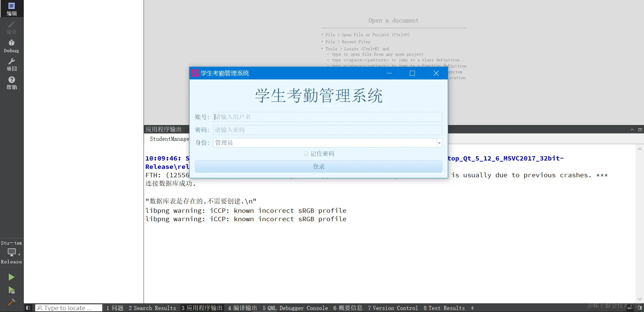Click the Open a document heading

[393, 20]
